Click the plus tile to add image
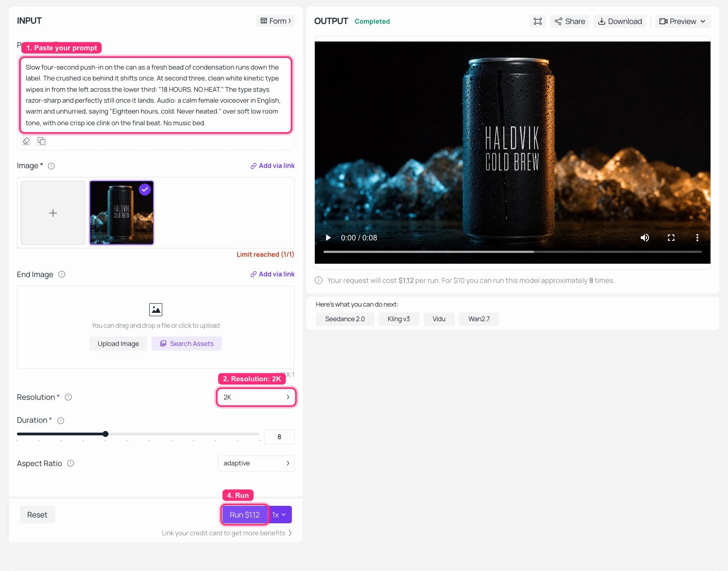This screenshot has height=571, width=728. (x=53, y=213)
